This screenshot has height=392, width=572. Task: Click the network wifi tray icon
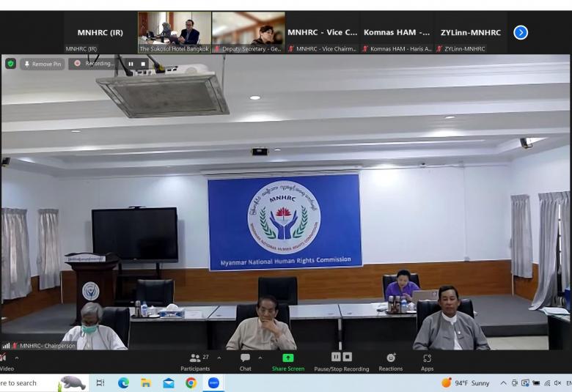pos(547,383)
